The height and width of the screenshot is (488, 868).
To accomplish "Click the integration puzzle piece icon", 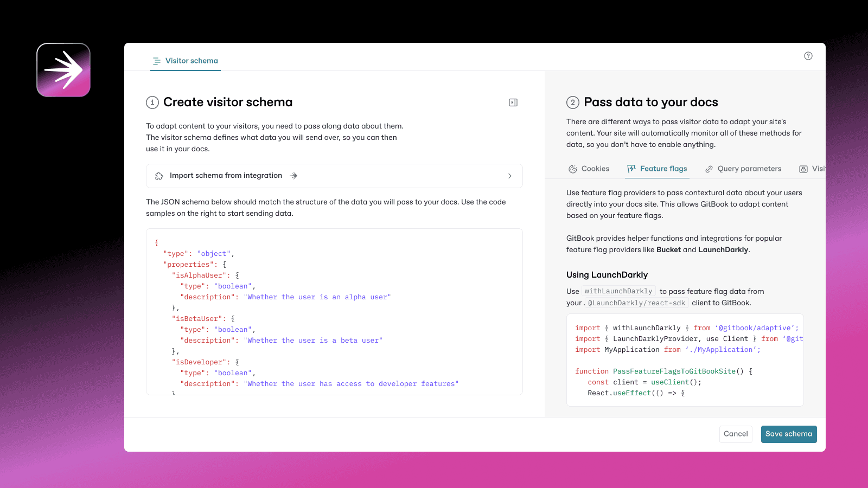I will click(x=159, y=176).
